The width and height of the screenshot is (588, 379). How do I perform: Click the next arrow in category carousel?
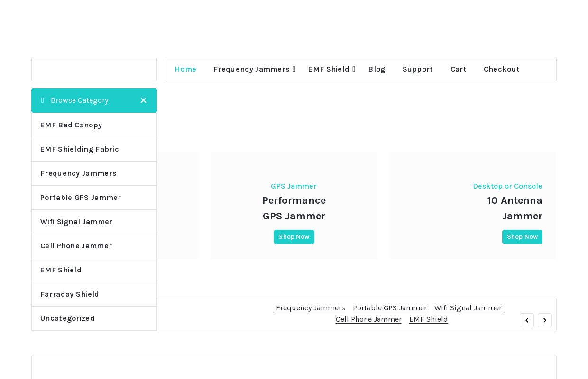coord(544,320)
